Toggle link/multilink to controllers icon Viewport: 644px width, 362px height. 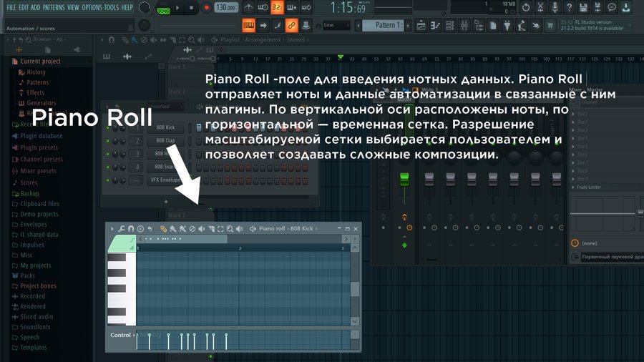[291, 26]
